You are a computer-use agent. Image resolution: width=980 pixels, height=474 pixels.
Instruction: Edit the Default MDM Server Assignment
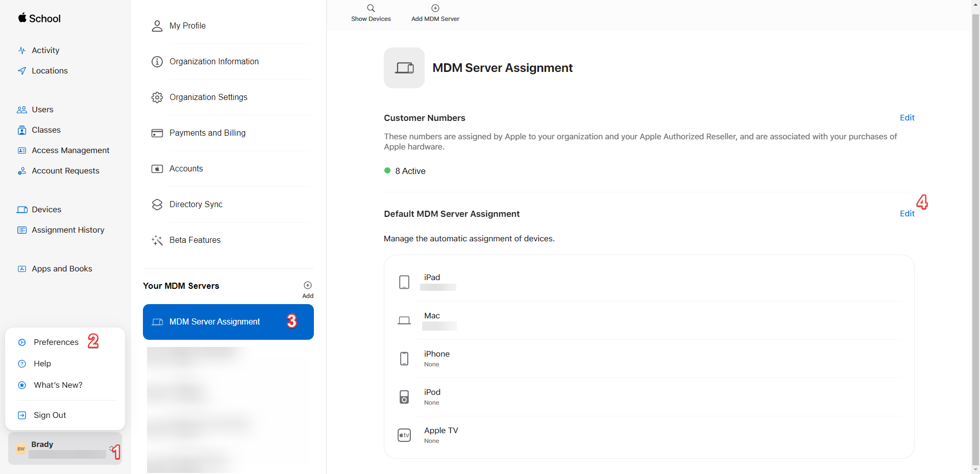(x=908, y=214)
